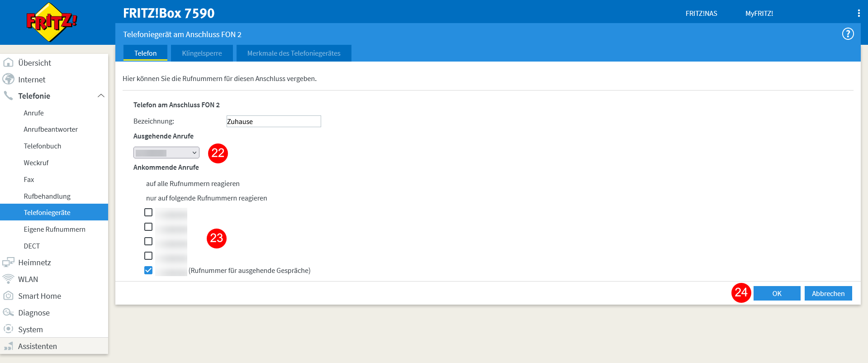
Task: Collapse the Telefonie menu chevron
Action: [101, 96]
